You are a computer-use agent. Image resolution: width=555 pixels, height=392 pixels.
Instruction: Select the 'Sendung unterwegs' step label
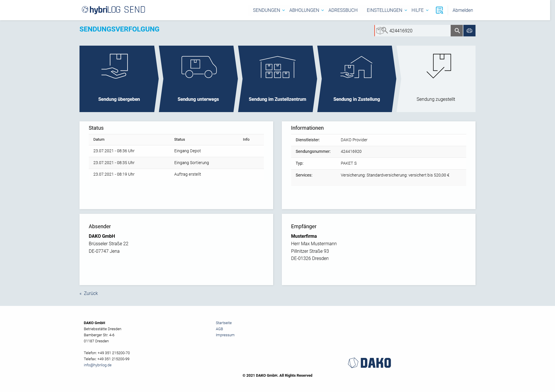coord(198,99)
